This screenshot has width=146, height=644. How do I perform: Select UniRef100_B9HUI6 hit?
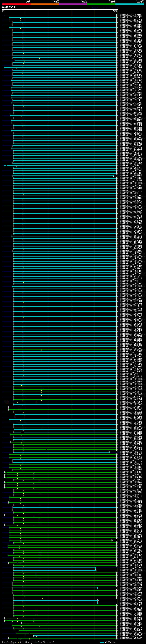pyautogui.click(x=131, y=530)
